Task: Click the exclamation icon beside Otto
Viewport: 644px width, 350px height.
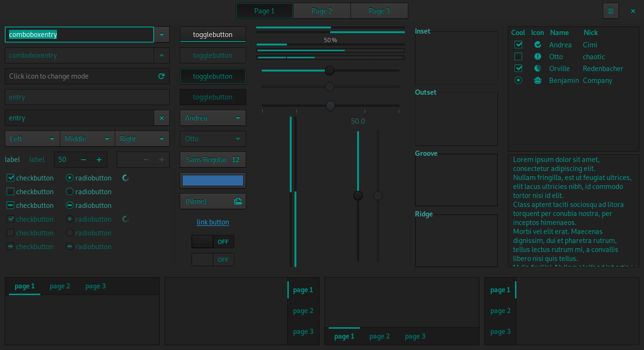Action: (538, 57)
